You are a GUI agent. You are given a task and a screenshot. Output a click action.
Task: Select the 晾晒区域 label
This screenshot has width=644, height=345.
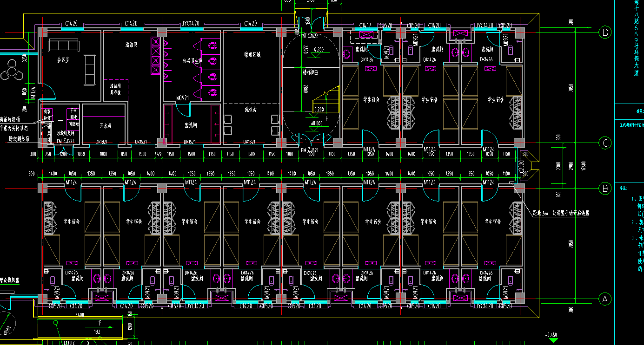click(252, 54)
